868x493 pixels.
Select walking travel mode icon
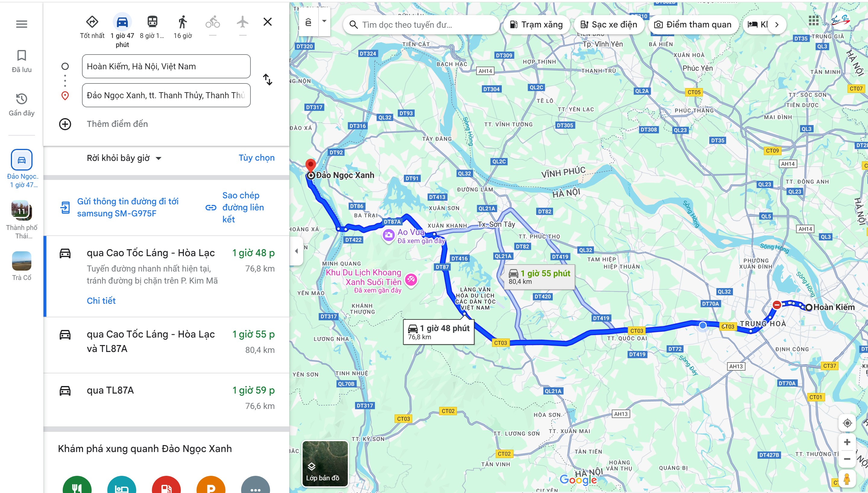click(182, 22)
